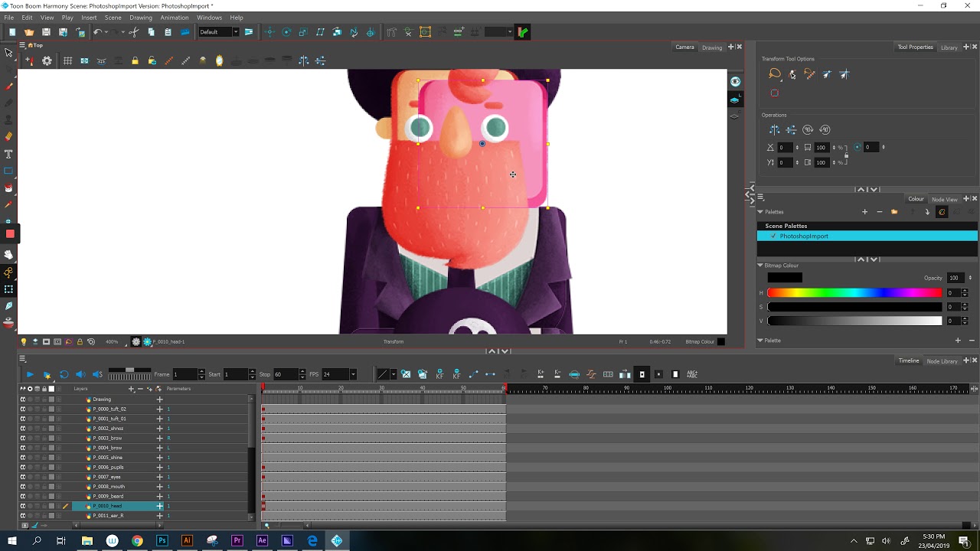Toggle sound playback speaker icon
The height and width of the screenshot is (551, 980).
[80, 374]
